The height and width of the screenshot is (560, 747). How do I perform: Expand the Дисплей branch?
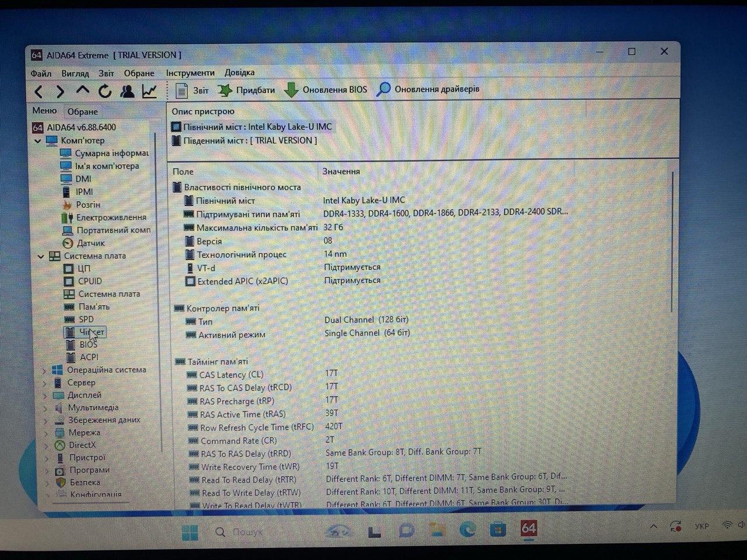[45, 395]
